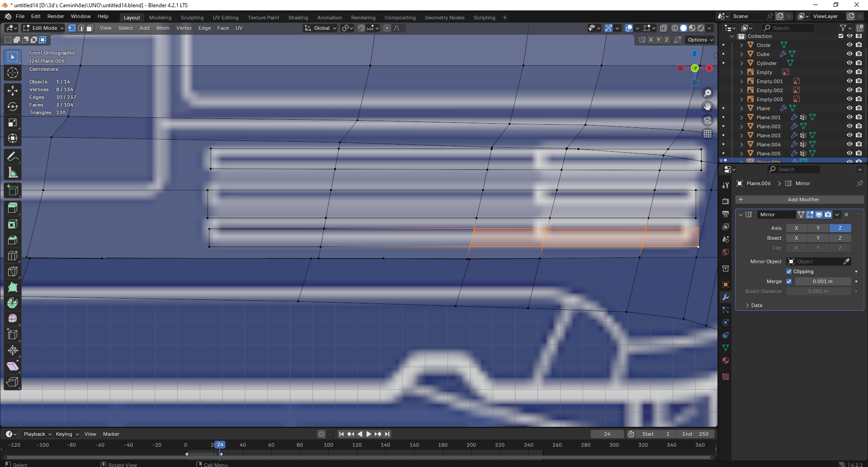Select the Shear tool
The image size is (868, 467).
coord(13,366)
